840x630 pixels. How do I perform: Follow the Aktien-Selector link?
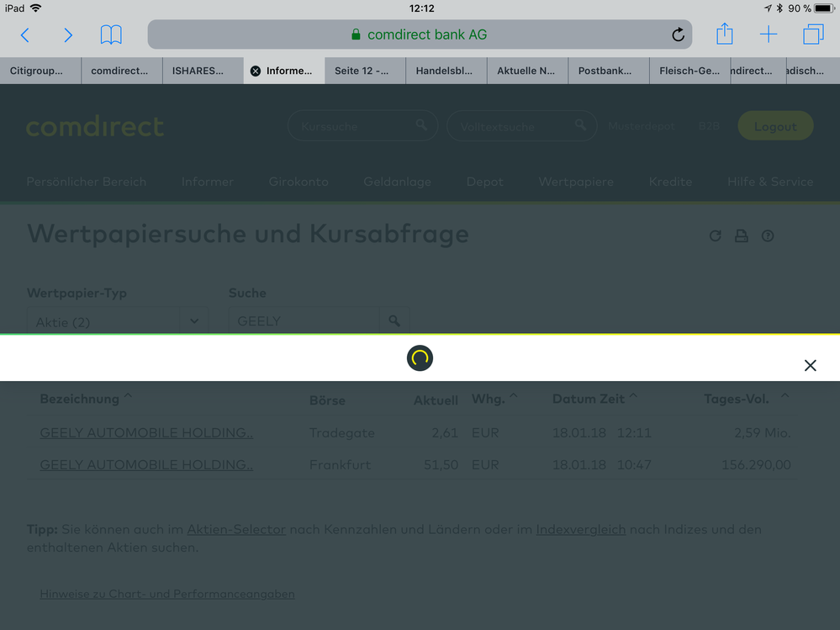pos(236,529)
